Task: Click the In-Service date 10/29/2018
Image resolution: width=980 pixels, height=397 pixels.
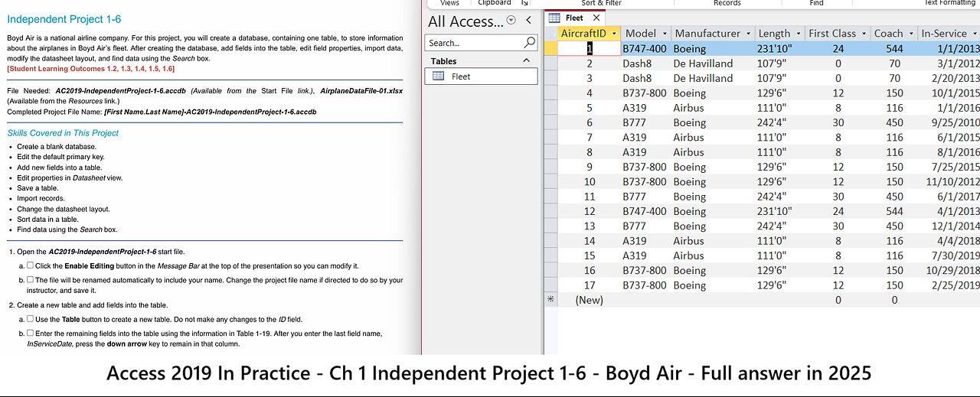Action: (949, 270)
